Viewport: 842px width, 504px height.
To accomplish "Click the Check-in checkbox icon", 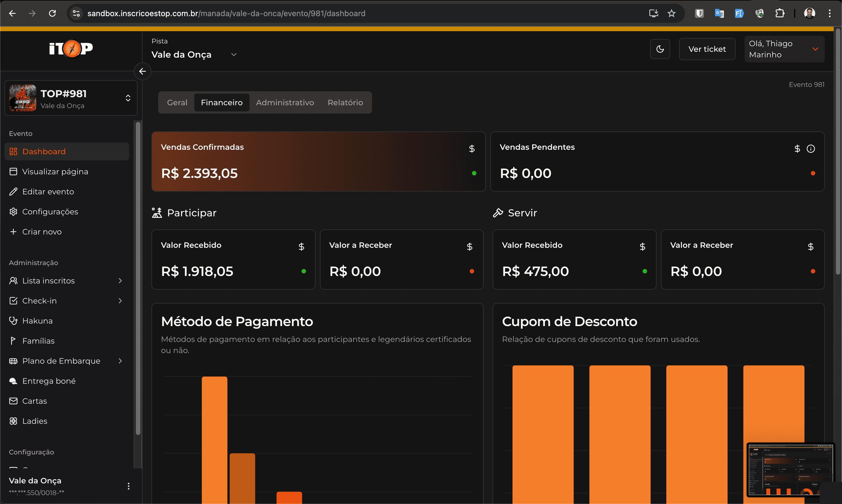I will click(x=13, y=300).
